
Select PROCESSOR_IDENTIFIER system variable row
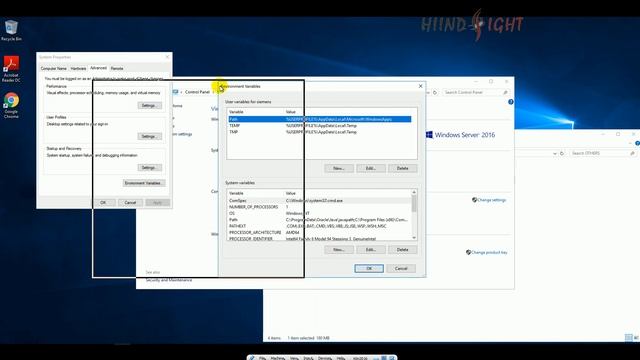point(320,238)
